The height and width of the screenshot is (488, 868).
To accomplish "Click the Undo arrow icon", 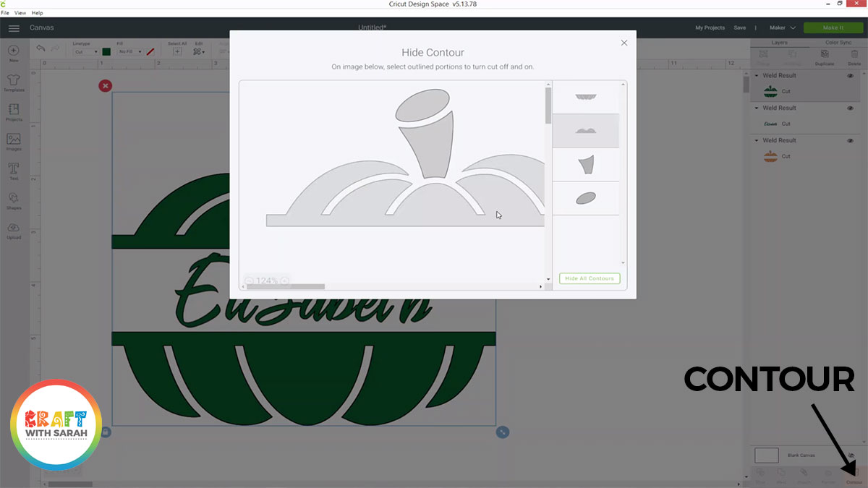I will 41,48.
